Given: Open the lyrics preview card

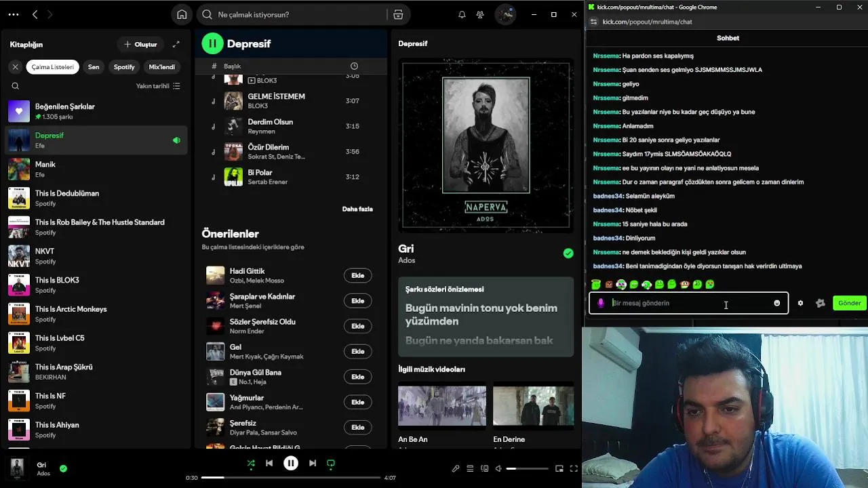Looking at the screenshot, I should tap(486, 317).
